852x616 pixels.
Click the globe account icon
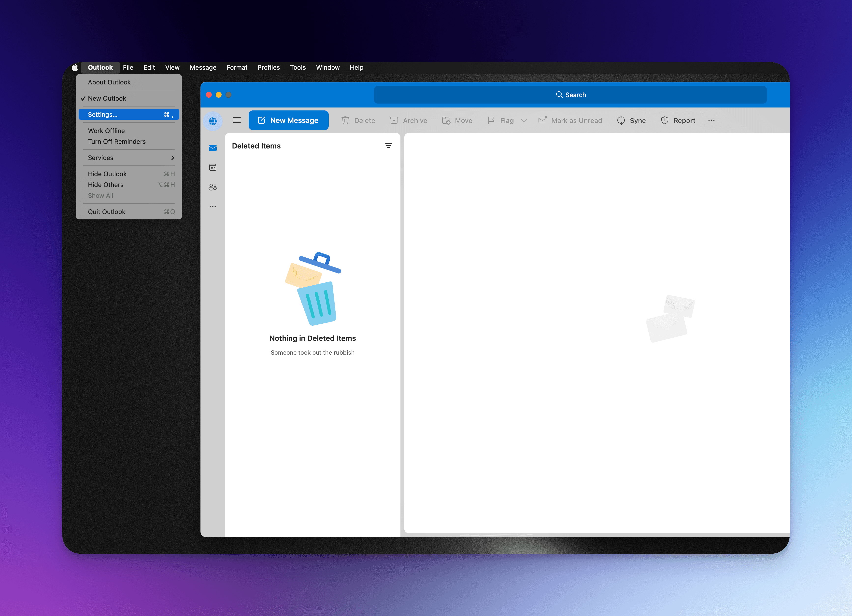click(213, 121)
